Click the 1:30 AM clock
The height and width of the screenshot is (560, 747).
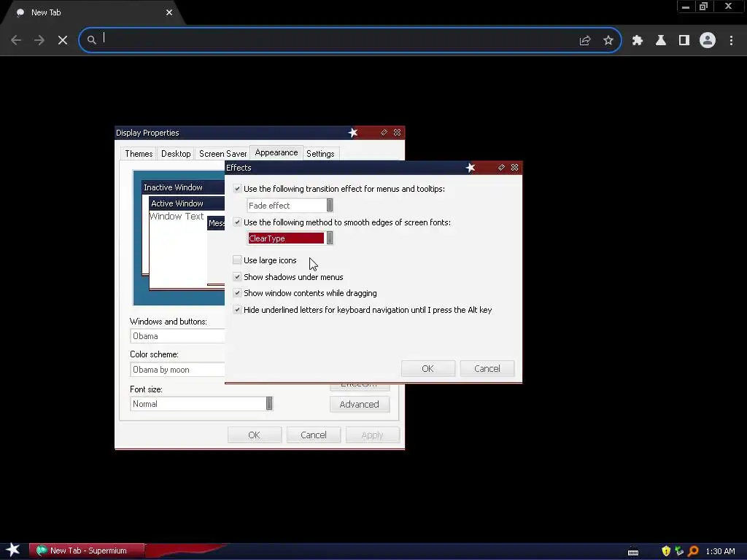[720, 551]
